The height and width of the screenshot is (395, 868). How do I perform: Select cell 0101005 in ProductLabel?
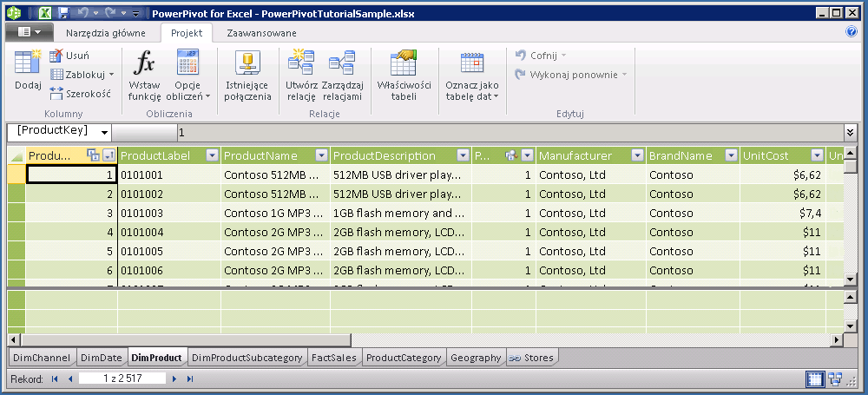pos(169,251)
